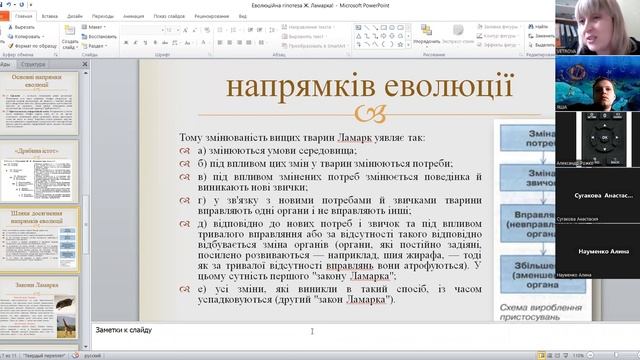Viewport: 640px width, 360px height.
Task: Switch to normal view in status bar
Action: click(x=541, y=356)
